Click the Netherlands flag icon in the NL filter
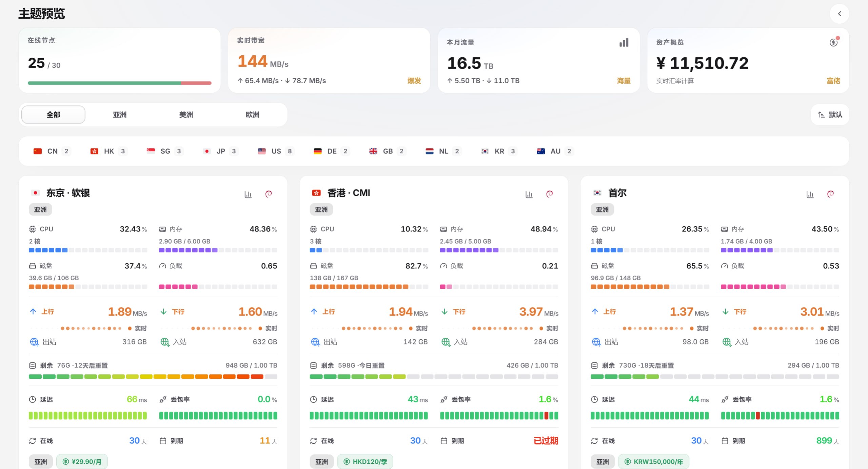Image resolution: width=868 pixels, height=469 pixels. tap(430, 151)
